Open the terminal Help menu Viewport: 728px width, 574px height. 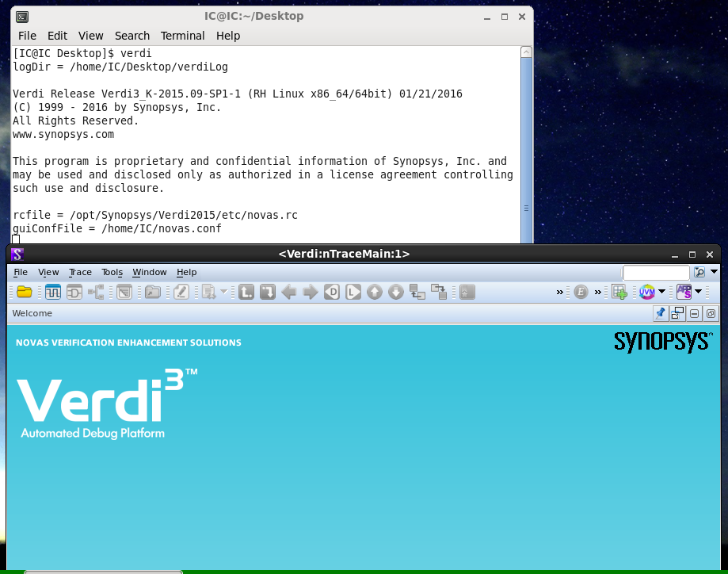(228, 36)
